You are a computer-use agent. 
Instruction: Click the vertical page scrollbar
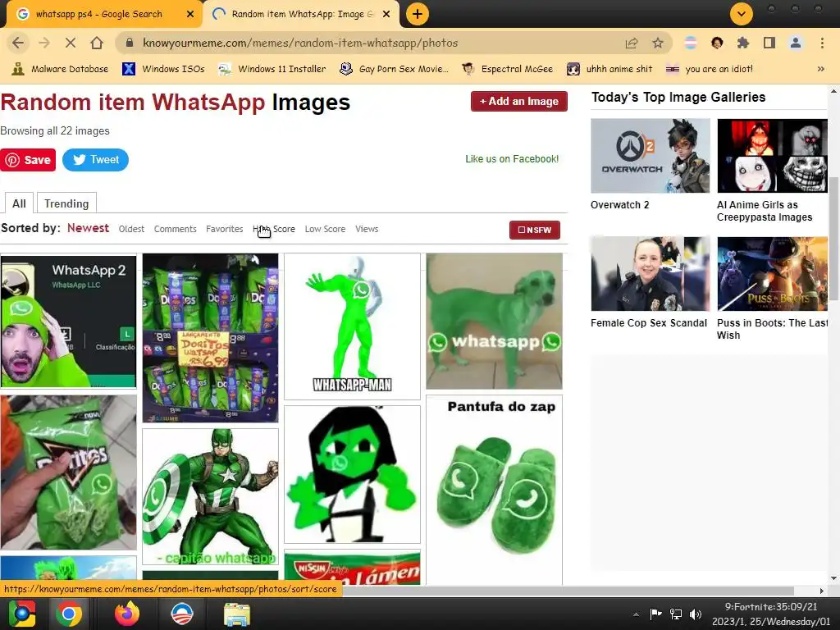pos(833,239)
